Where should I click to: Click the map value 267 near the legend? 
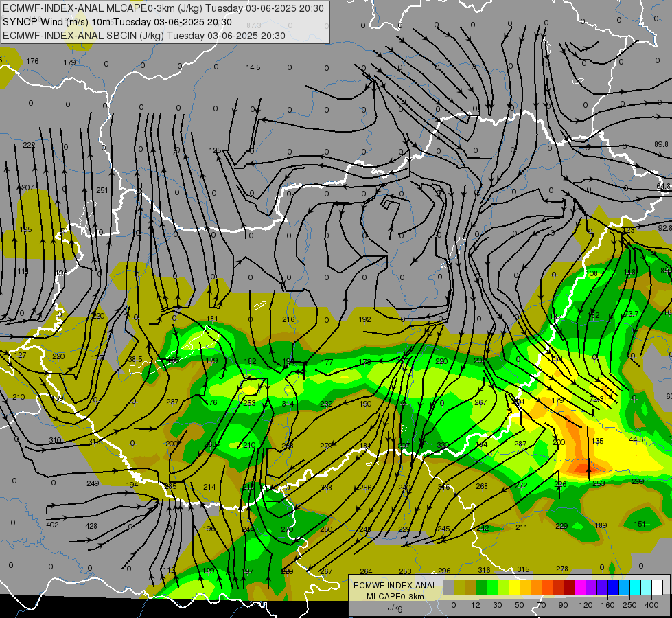326,571
